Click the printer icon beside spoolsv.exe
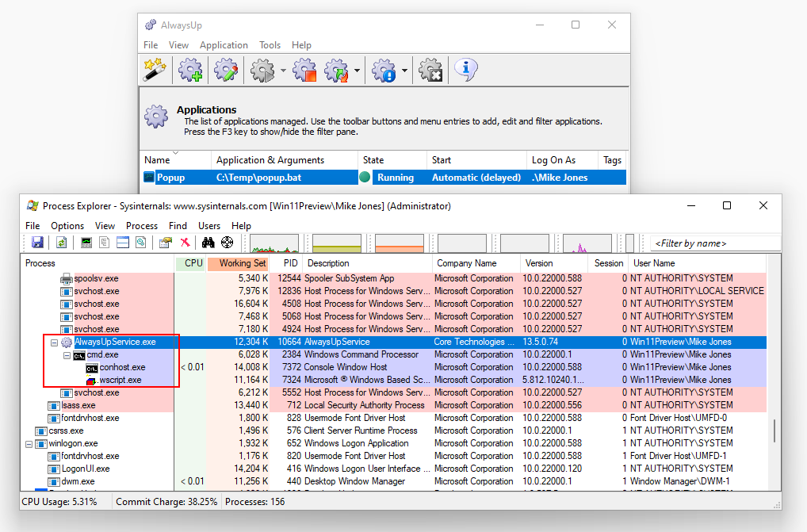The height and width of the screenshot is (532, 807). click(x=67, y=279)
